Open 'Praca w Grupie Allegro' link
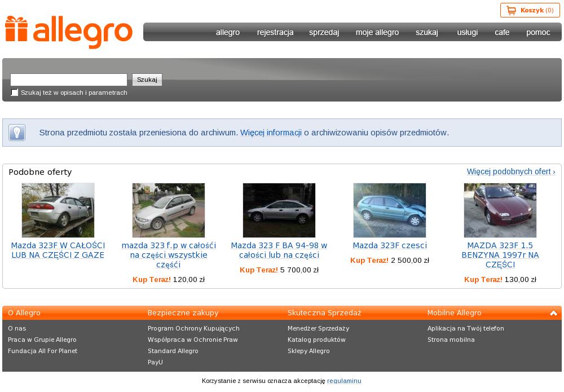Viewport: 564px width, 392px height. pyautogui.click(x=42, y=340)
